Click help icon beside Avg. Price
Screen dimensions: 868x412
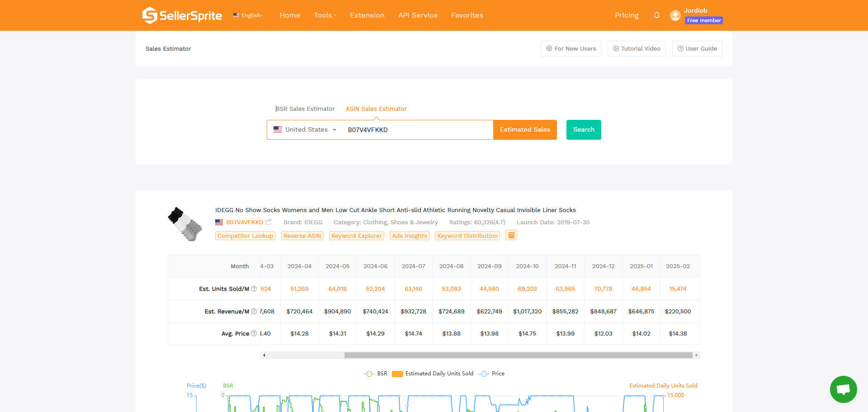point(254,333)
